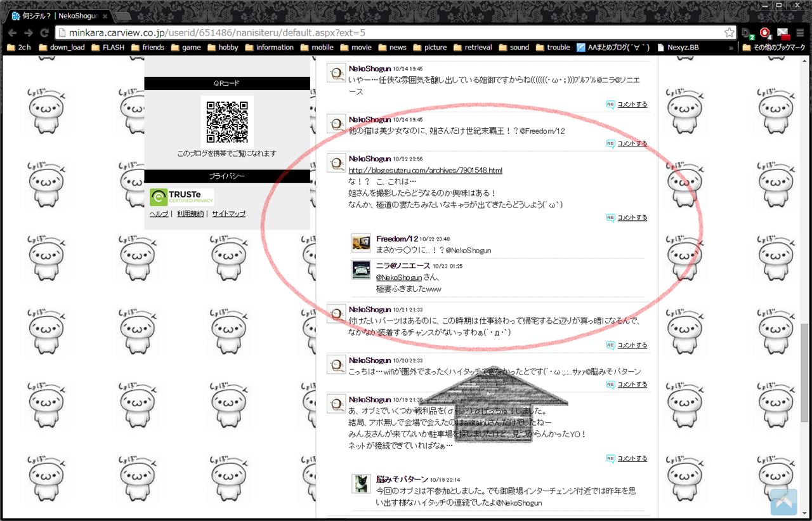The height and width of the screenshot is (521, 812).
Task: Click RE icon under the 10/21 21:33 post
Action: click(x=610, y=345)
